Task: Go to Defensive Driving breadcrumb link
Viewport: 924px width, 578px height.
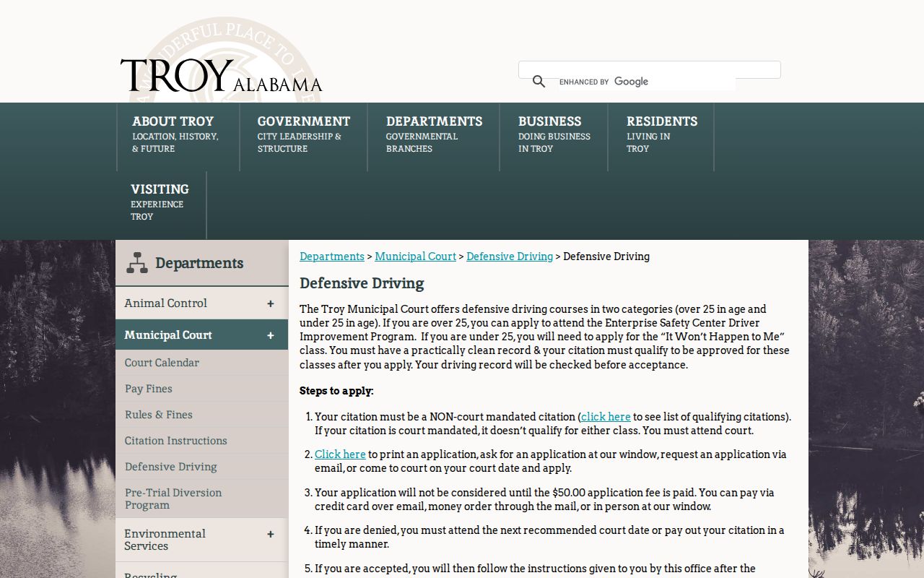Action: [x=510, y=256]
